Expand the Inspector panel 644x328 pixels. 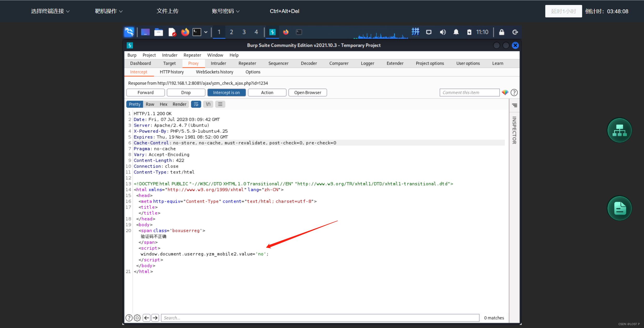(x=515, y=105)
